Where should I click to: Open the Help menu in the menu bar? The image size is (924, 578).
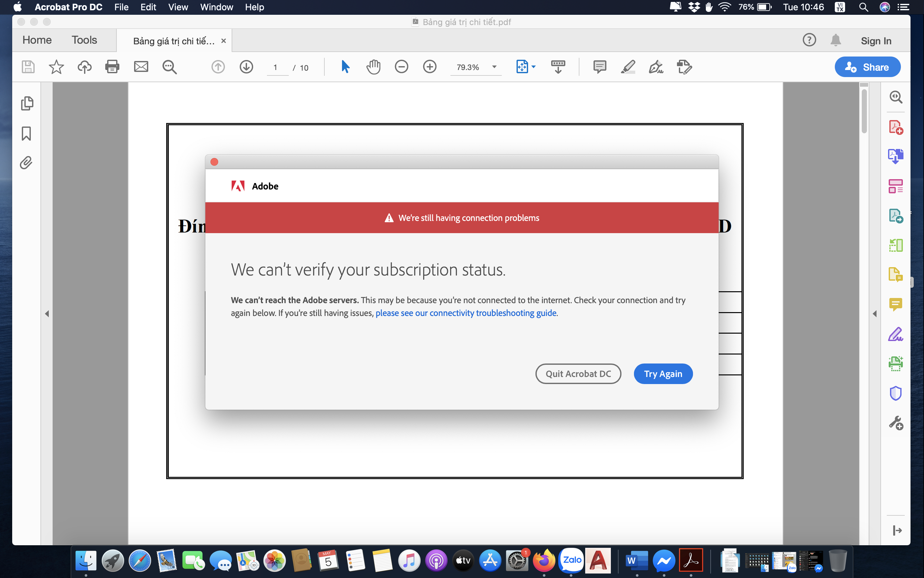[254, 7]
